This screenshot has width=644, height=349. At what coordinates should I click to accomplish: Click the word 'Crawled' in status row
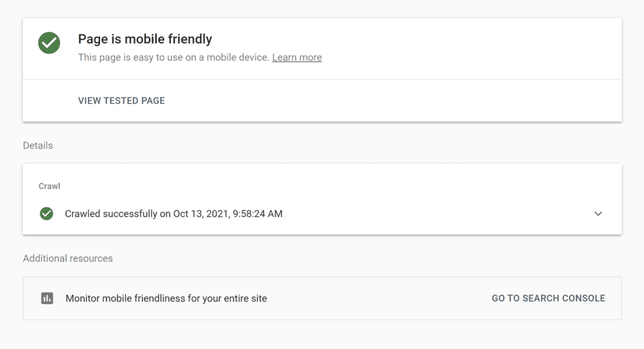(x=82, y=214)
